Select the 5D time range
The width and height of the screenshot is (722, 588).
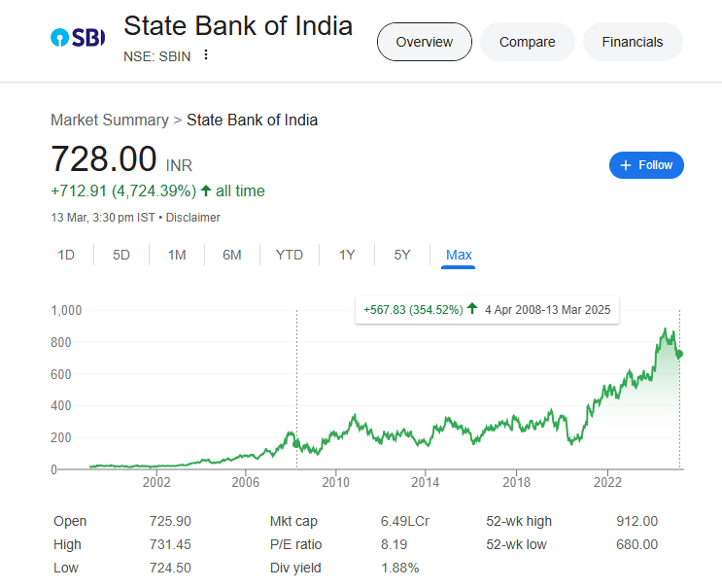(x=121, y=255)
